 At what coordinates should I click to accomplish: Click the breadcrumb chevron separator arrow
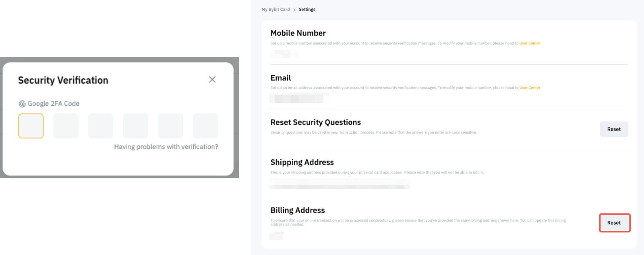[294, 10]
